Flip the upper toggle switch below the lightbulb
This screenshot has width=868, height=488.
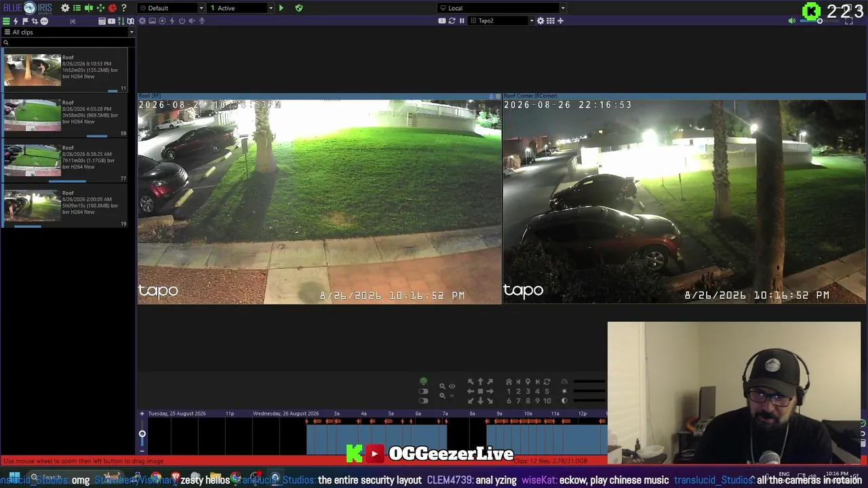point(423,391)
